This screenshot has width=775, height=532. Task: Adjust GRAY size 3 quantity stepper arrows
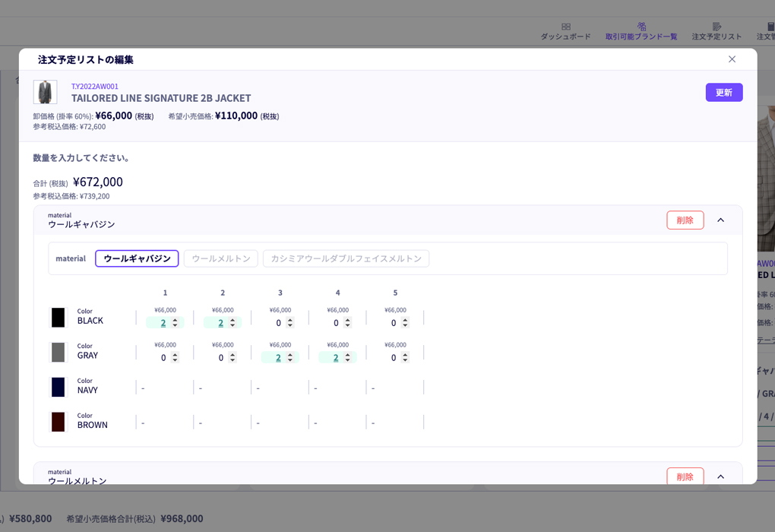[x=290, y=357]
